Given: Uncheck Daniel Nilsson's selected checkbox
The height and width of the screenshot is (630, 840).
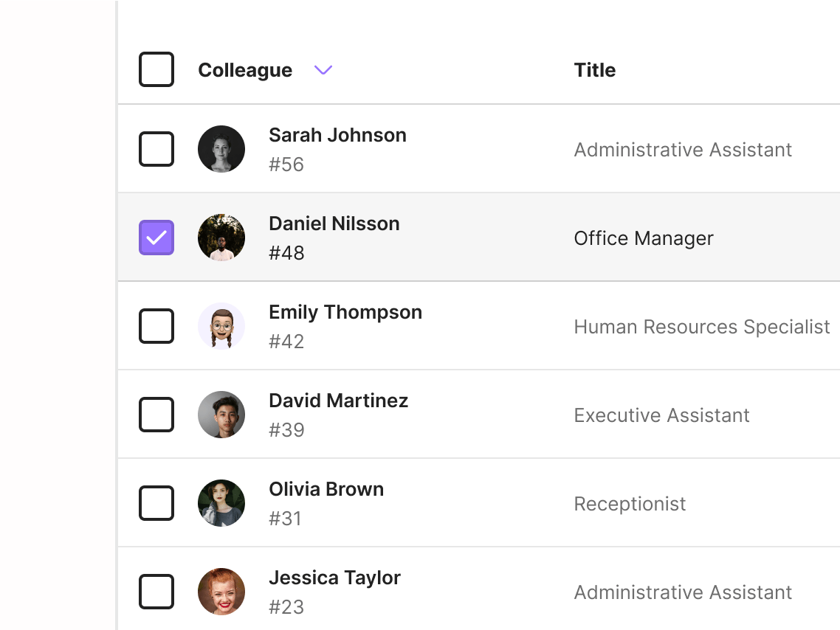Looking at the screenshot, I should pos(156,238).
